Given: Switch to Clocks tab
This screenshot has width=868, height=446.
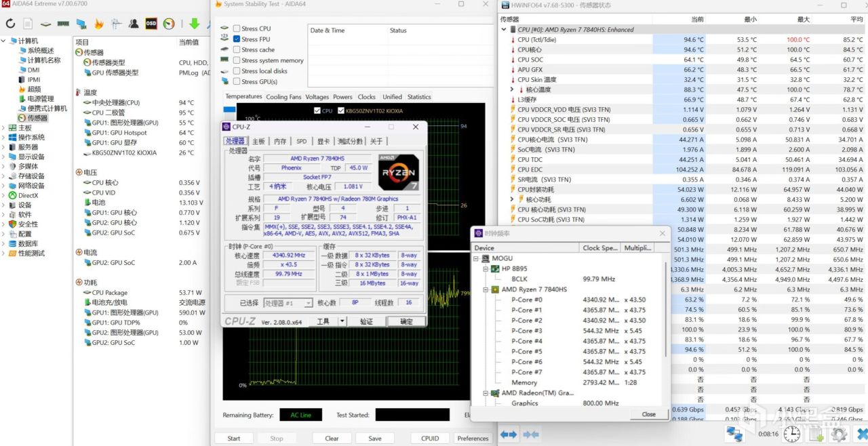Looking at the screenshot, I should [x=366, y=97].
